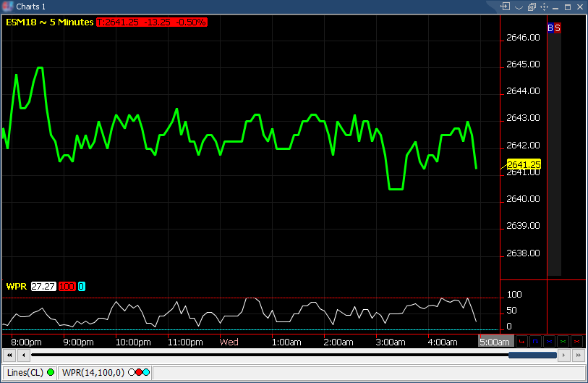Click the cyan WPR 0 level badge
This screenshot has width=588, height=383.
(82, 287)
